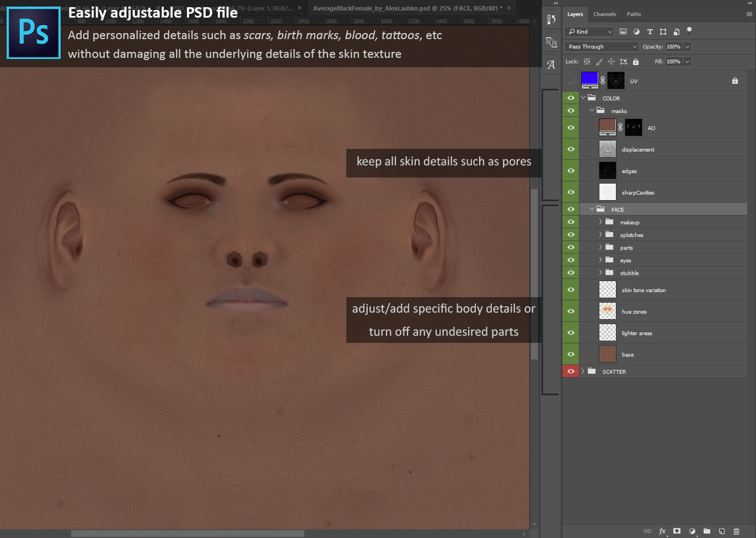
Task: Lock transparent pixels icon
Action: click(x=587, y=62)
